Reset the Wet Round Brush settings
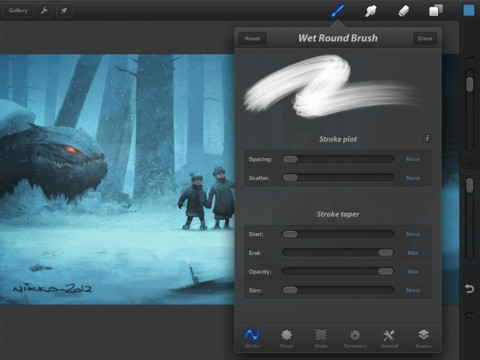Image resolution: width=480 pixels, height=360 pixels. pyautogui.click(x=252, y=38)
